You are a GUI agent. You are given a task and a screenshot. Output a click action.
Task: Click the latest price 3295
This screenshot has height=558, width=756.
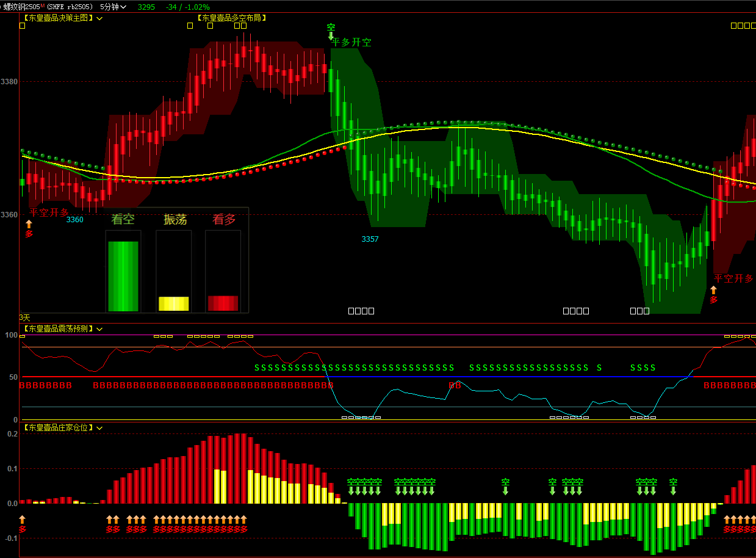(x=146, y=7)
